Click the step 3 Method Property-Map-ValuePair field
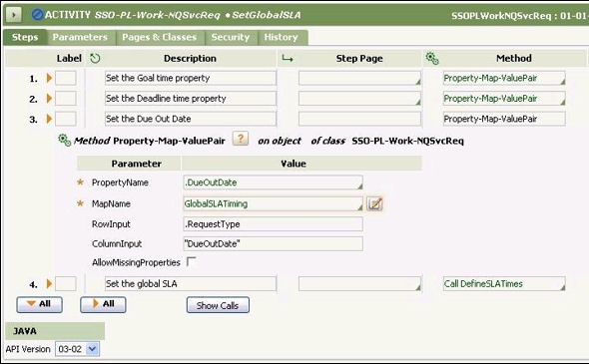Viewport: 589px width, 364px height. click(504, 119)
